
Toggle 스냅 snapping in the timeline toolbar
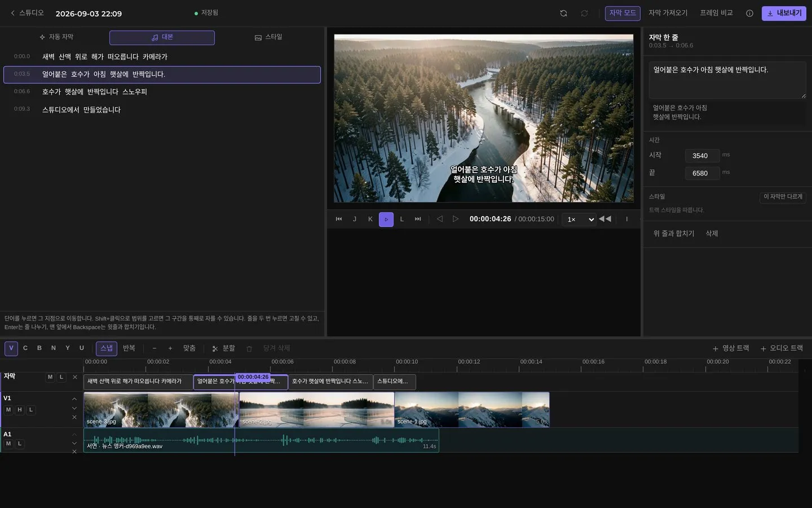tap(107, 348)
